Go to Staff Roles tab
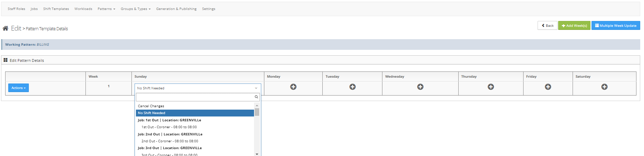 (16, 9)
